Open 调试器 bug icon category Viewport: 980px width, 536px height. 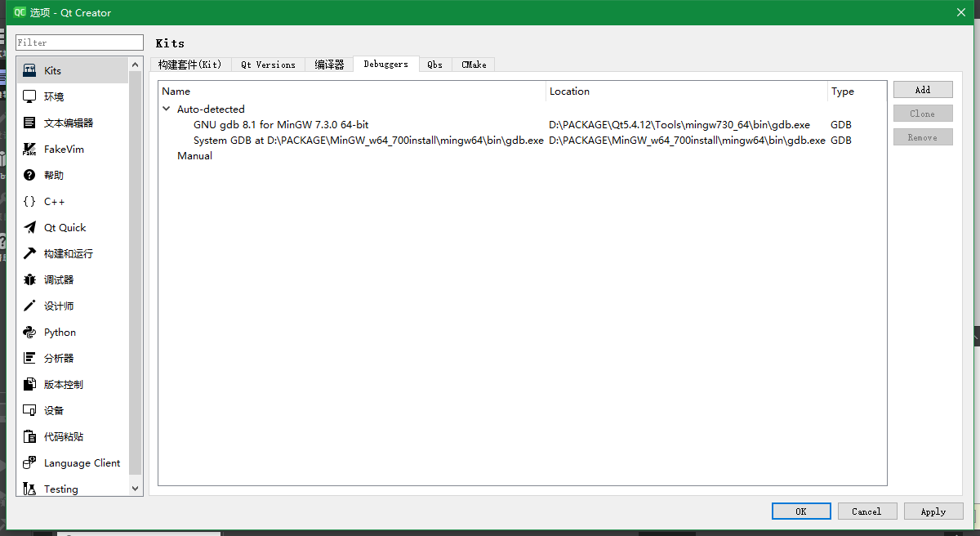click(29, 279)
